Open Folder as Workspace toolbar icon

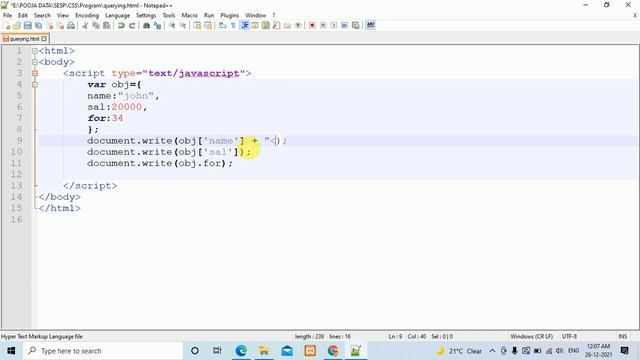click(287, 25)
